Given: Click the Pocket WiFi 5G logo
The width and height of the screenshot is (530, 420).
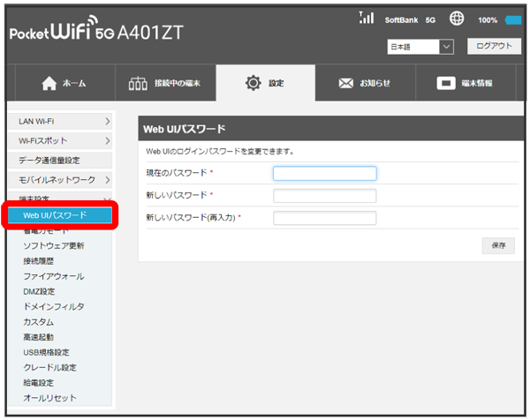Looking at the screenshot, I should click(95, 34).
